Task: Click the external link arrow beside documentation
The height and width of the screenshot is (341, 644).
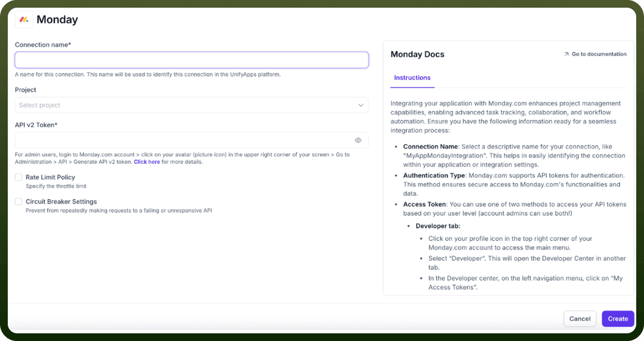Action: pos(566,54)
